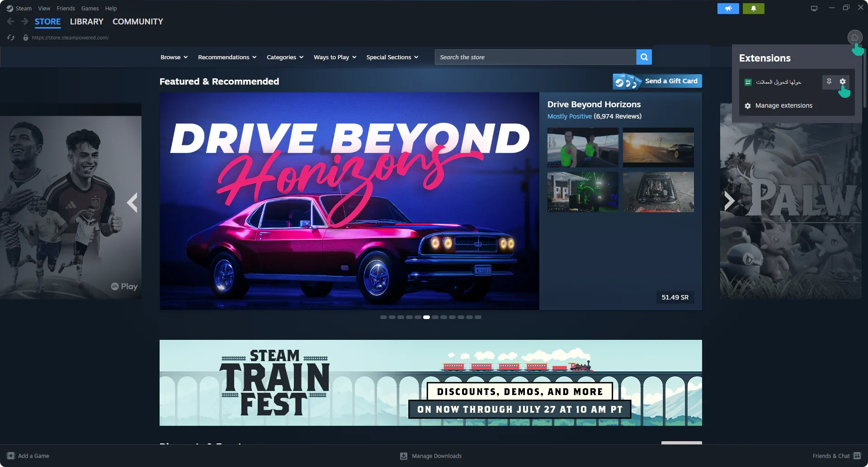Open the blue megaphone announcements button
The image size is (868, 467).
[728, 9]
